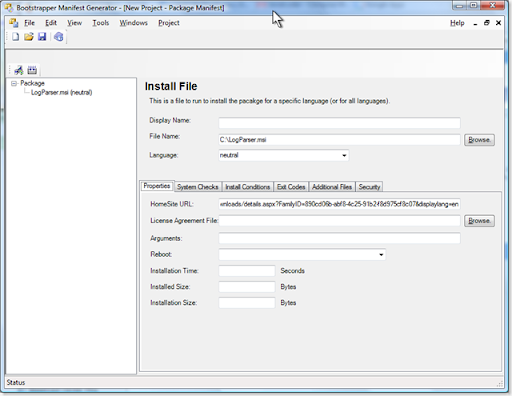Click the second icon above the Package tree

[x=32, y=70]
